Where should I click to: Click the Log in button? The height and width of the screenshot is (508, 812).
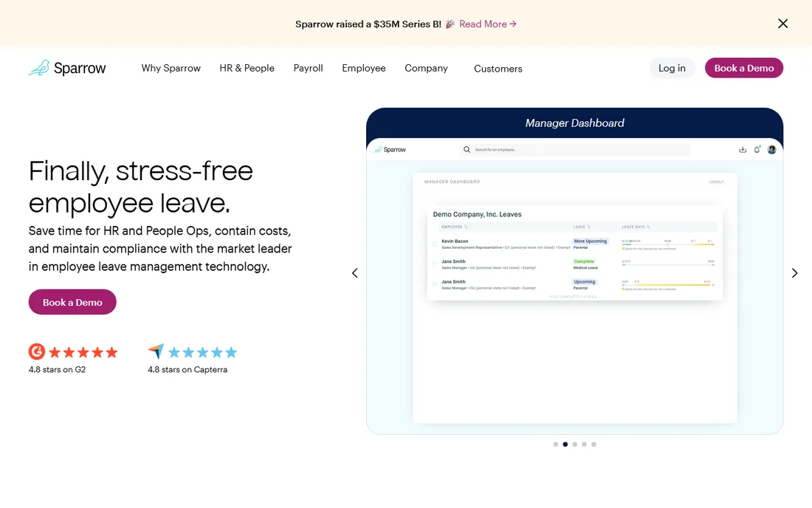pyautogui.click(x=672, y=68)
